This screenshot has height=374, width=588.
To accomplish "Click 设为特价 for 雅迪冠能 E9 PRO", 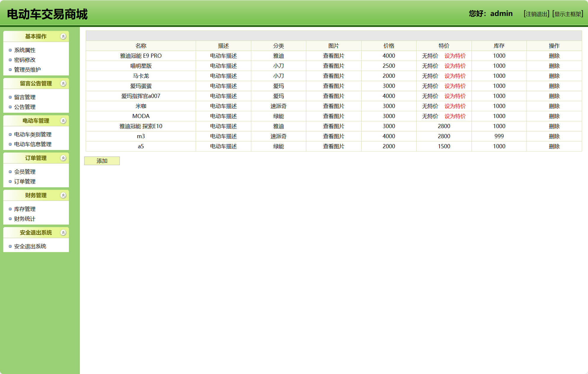I will [455, 56].
